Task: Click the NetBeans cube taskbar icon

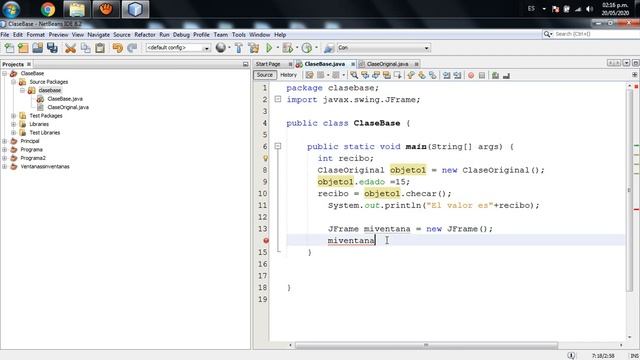Action: tap(135, 9)
